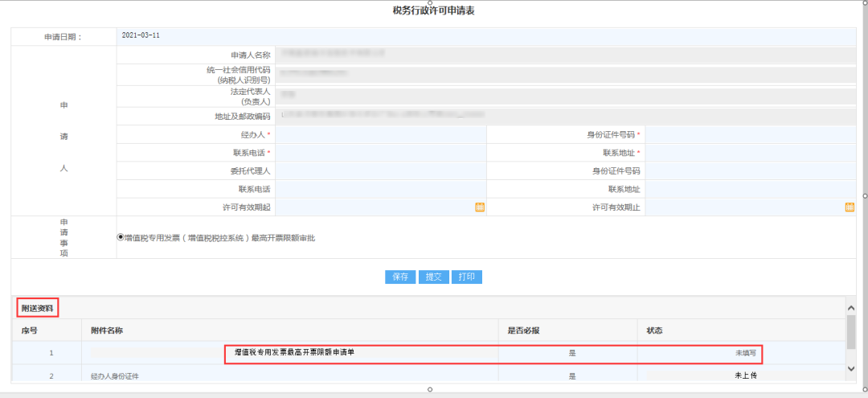The height and width of the screenshot is (398, 868).
Task: Click 未上传 status for 经办人身份证件
Action: 745,375
